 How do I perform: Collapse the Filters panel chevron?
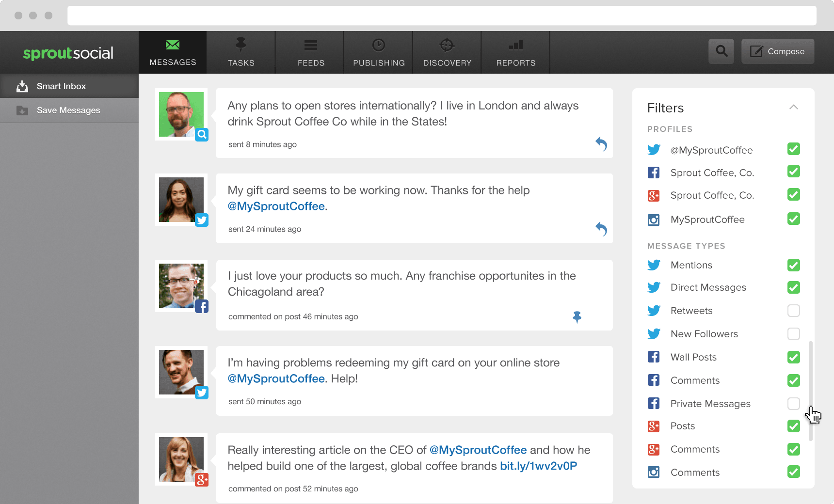(x=794, y=107)
